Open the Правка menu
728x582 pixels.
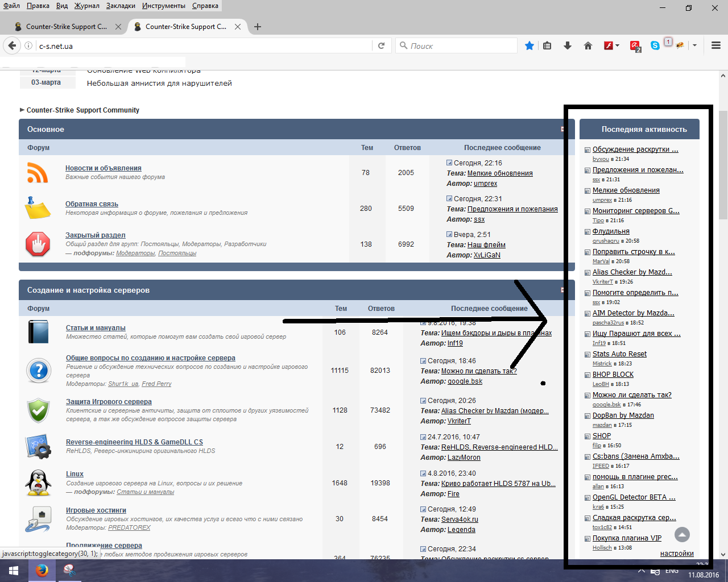(x=38, y=6)
